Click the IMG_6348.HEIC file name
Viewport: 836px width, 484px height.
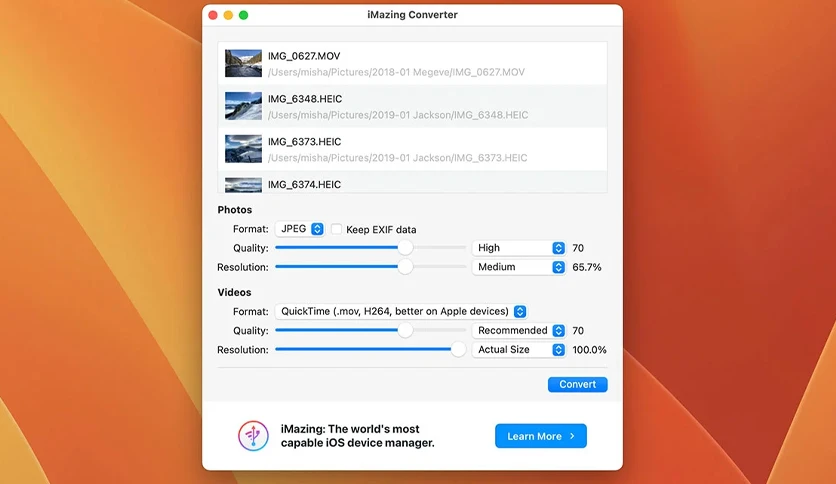[305, 99]
